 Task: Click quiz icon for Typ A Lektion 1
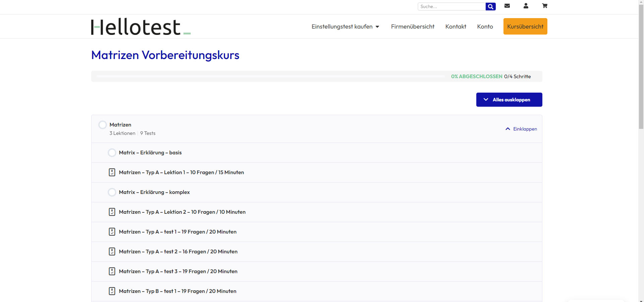tap(112, 172)
